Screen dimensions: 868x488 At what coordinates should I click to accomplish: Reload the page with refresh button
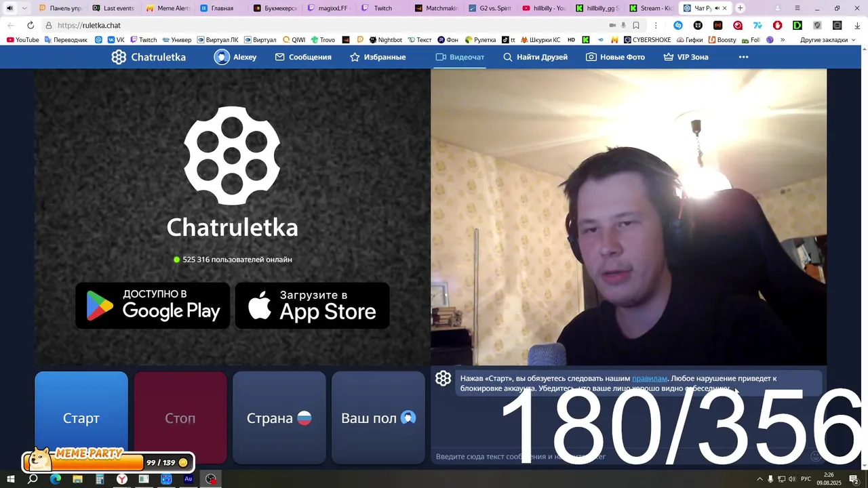31,25
